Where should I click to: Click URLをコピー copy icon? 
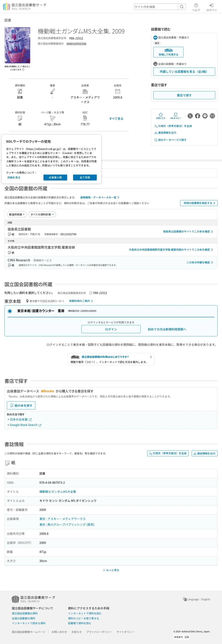click(x=176, y=116)
